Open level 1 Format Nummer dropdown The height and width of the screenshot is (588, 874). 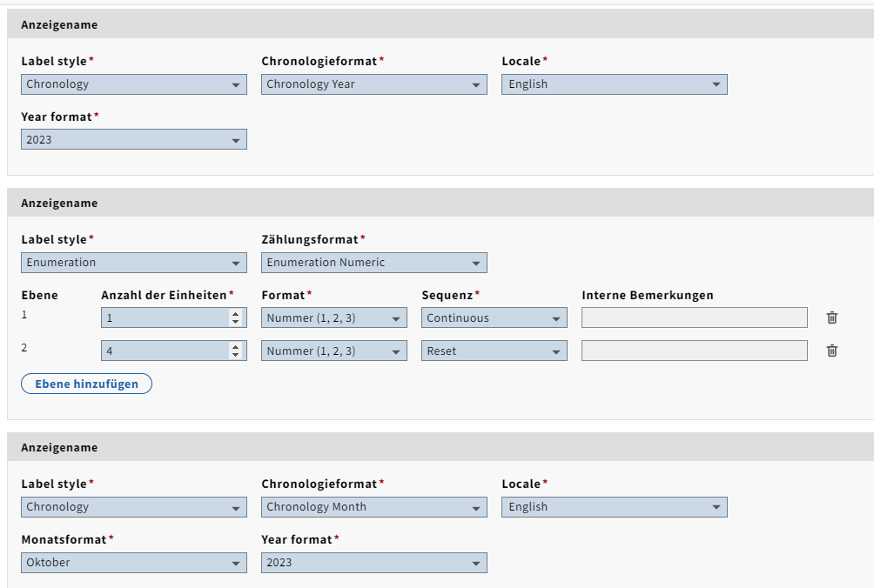[333, 318]
